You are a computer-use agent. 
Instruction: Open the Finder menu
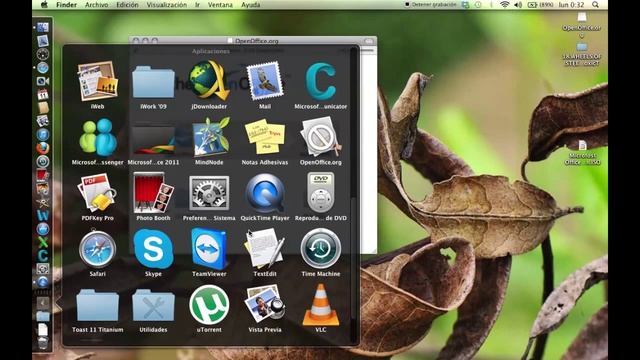click(x=66, y=4)
